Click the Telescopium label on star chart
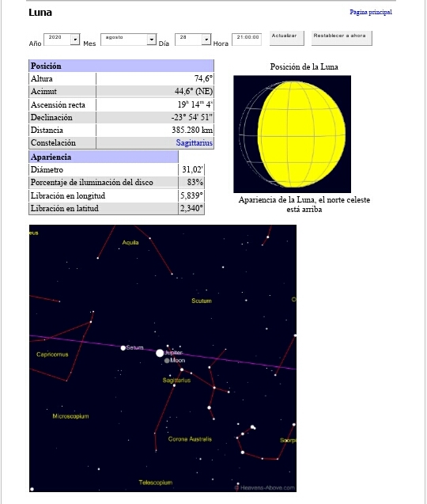 coord(156,483)
